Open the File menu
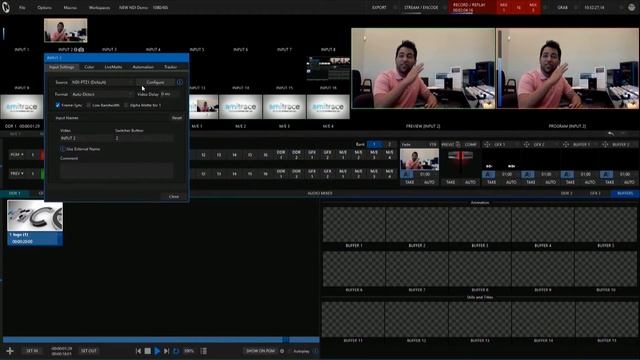 [x=22, y=7]
